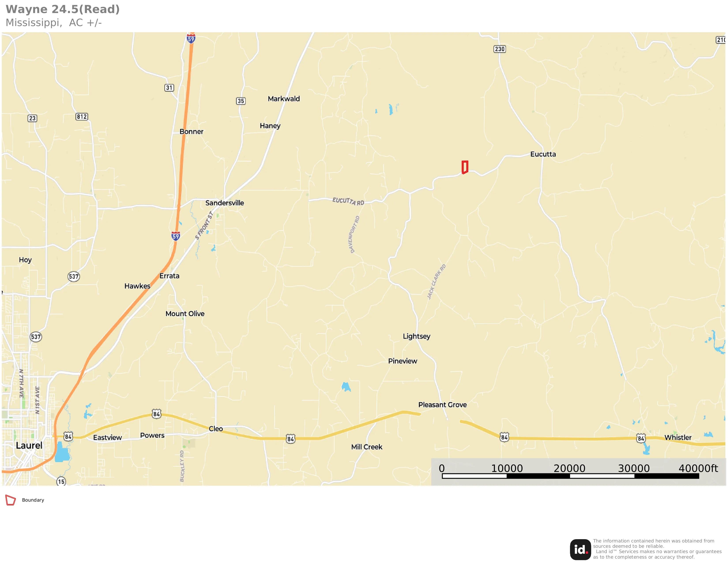
Task: Select the Eucutta town label
Action: (543, 154)
